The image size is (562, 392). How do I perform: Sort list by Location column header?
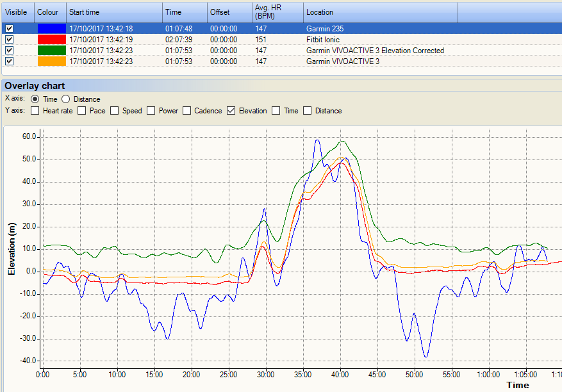tap(379, 12)
